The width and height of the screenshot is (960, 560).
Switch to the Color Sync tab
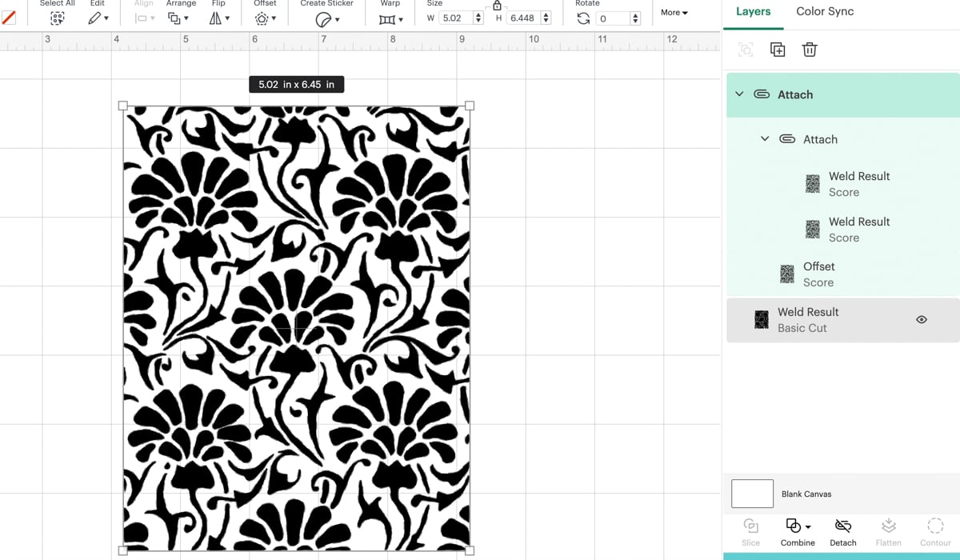[x=824, y=12]
